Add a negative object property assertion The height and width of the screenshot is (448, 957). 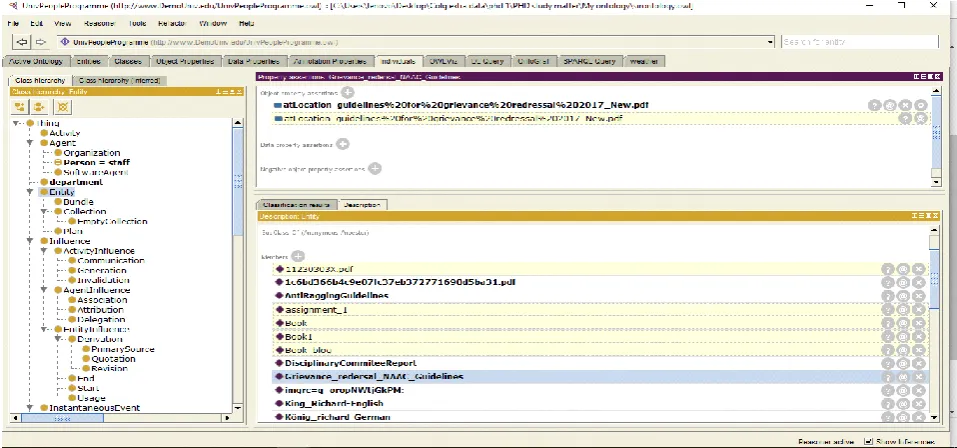[x=375, y=168]
